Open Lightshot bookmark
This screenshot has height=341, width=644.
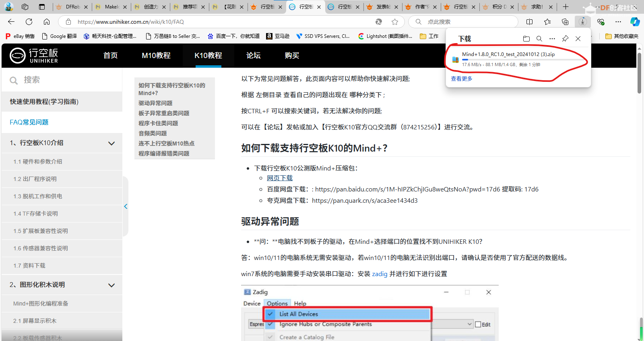point(385,36)
